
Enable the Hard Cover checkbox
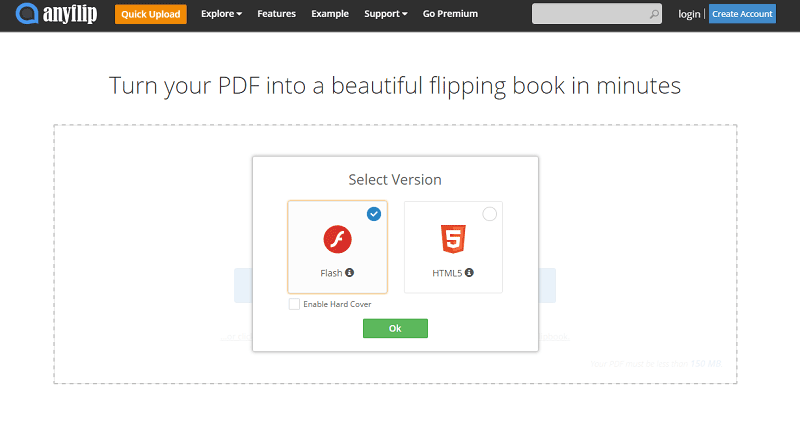[294, 304]
